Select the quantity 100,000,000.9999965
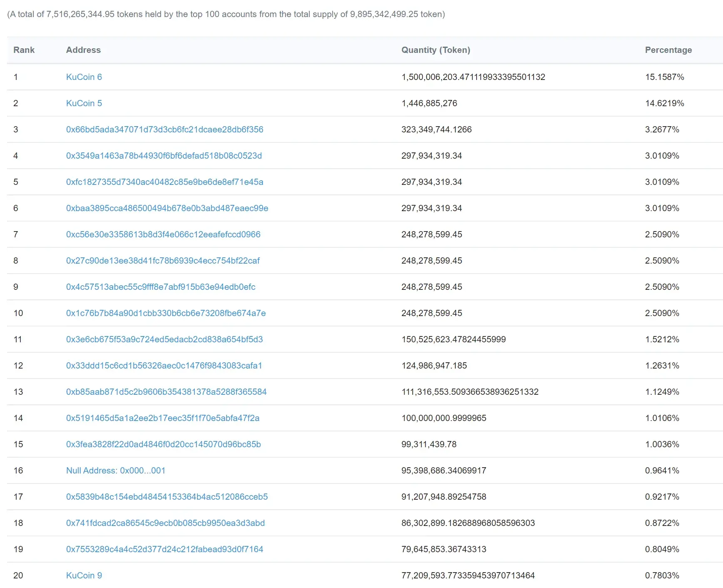The width and height of the screenshot is (723, 588). point(444,418)
